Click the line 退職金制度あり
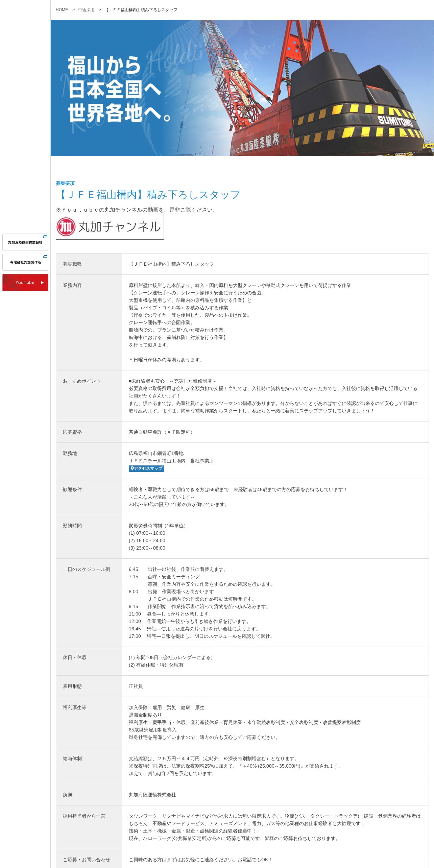The image size is (434, 868). point(145,715)
